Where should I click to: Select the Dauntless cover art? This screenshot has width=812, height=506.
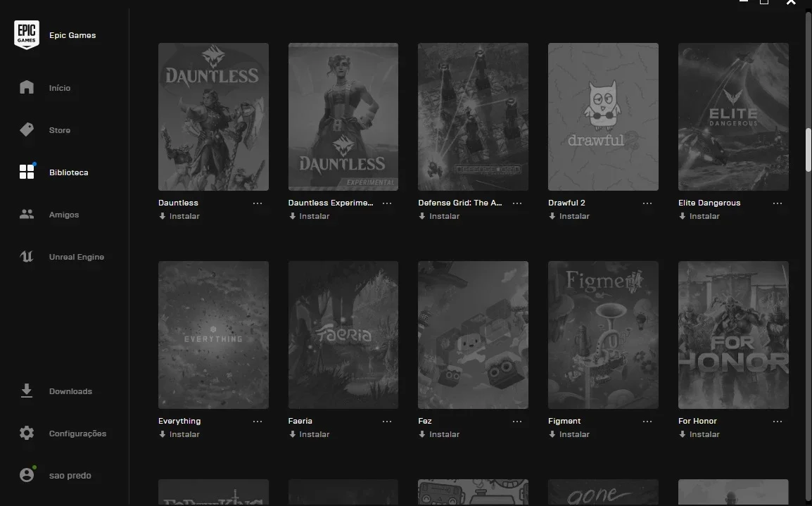pos(213,117)
